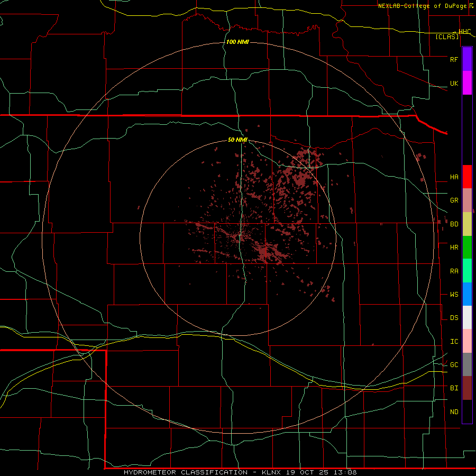Click the 13:08 timestamp text
The image size is (476, 476).
[345, 472]
